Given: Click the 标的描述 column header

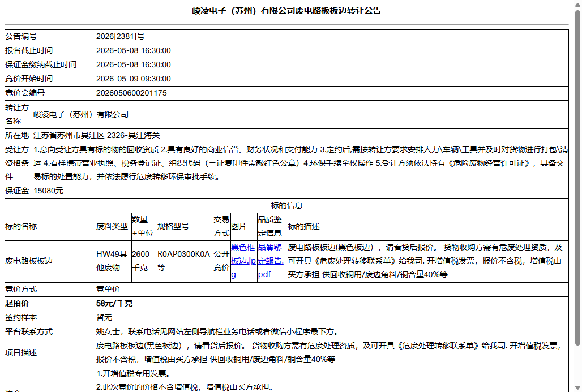Looking at the screenshot, I should (x=304, y=227).
